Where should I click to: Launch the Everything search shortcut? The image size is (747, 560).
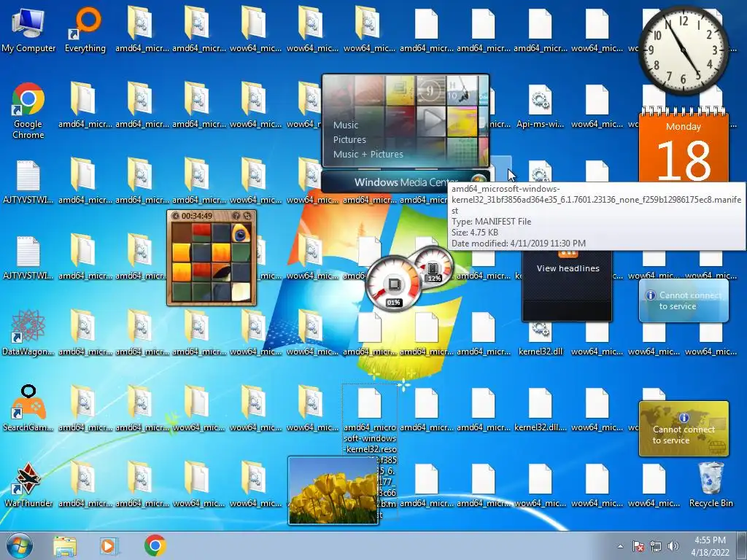click(x=85, y=29)
